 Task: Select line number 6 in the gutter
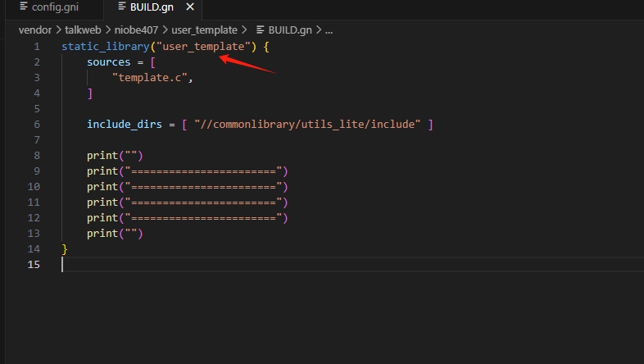point(36,125)
